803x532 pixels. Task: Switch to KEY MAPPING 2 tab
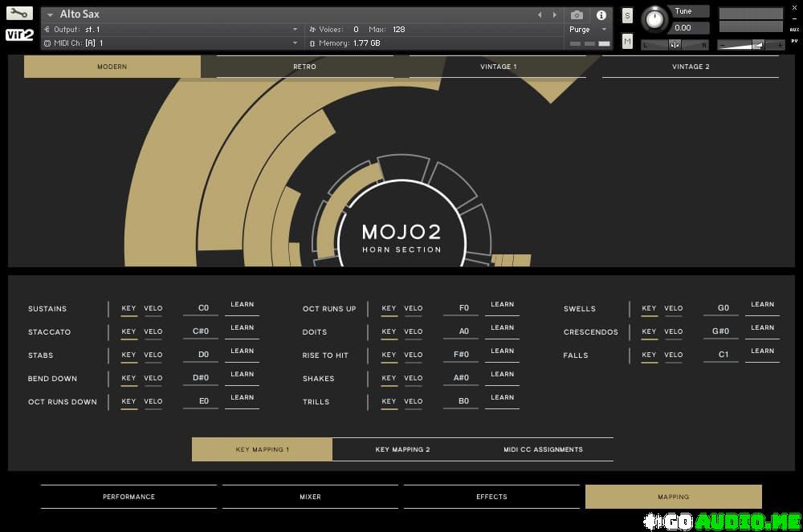402,449
